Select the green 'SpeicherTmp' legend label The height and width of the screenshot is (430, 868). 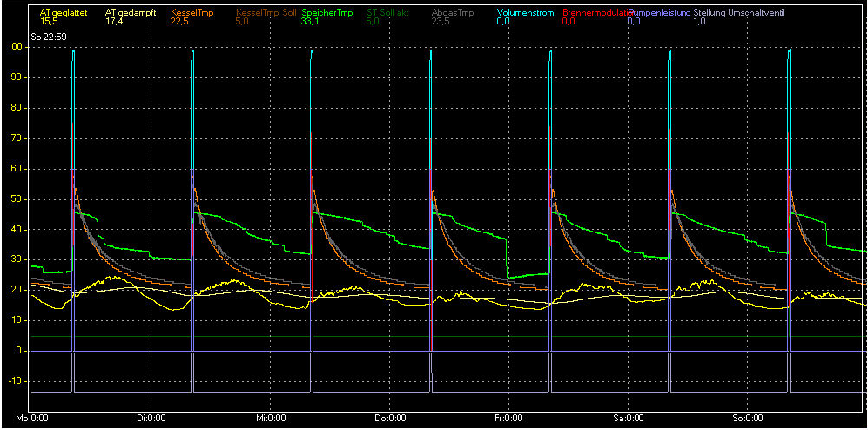[x=329, y=12]
